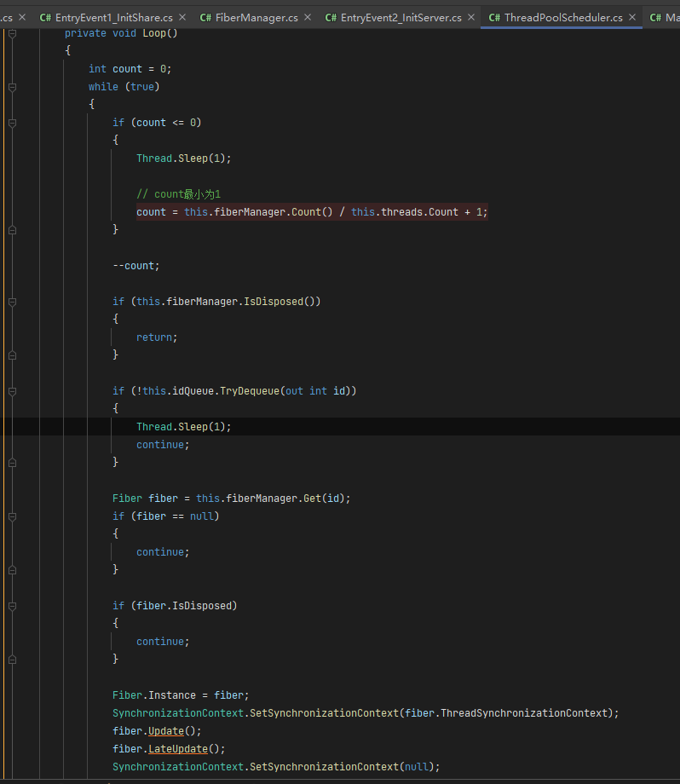Click the underlined 'Update' method call

[166, 731]
